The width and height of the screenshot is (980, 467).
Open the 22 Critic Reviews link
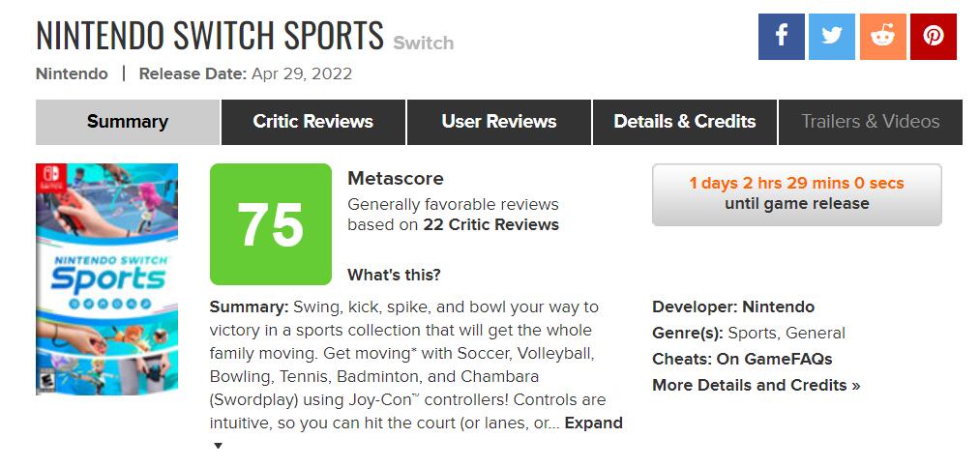click(490, 224)
